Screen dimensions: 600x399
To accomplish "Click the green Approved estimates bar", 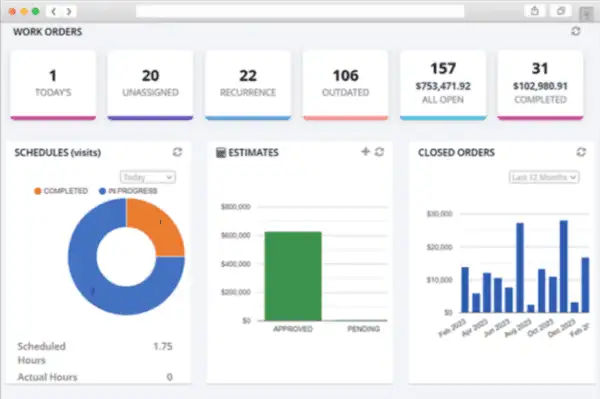I will click(293, 276).
